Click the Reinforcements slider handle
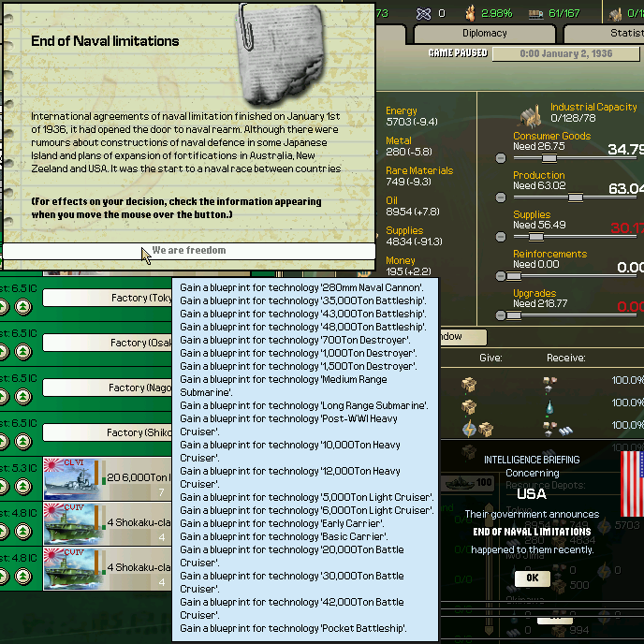This screenshot has height=644, width=644. [513, 276]
